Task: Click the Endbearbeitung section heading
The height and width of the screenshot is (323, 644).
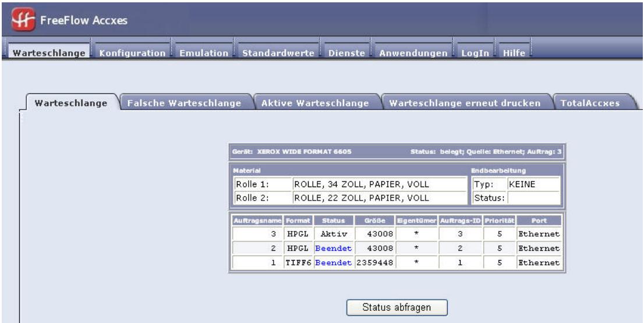Action: click(x=498, y=171)
